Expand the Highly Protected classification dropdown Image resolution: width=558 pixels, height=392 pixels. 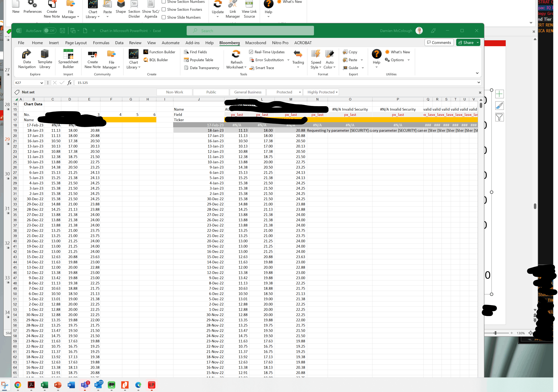coord(337,92)
